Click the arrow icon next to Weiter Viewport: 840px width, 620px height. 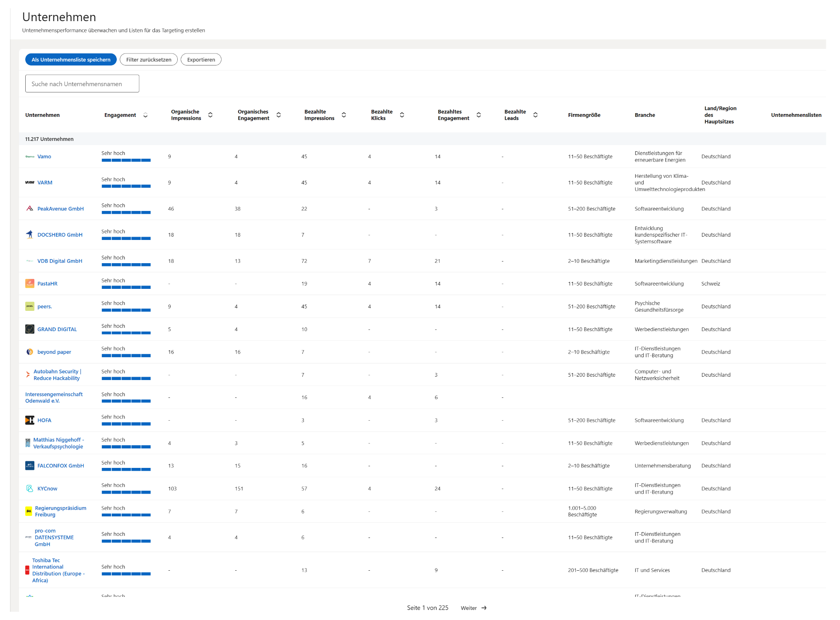pos(484,608)
